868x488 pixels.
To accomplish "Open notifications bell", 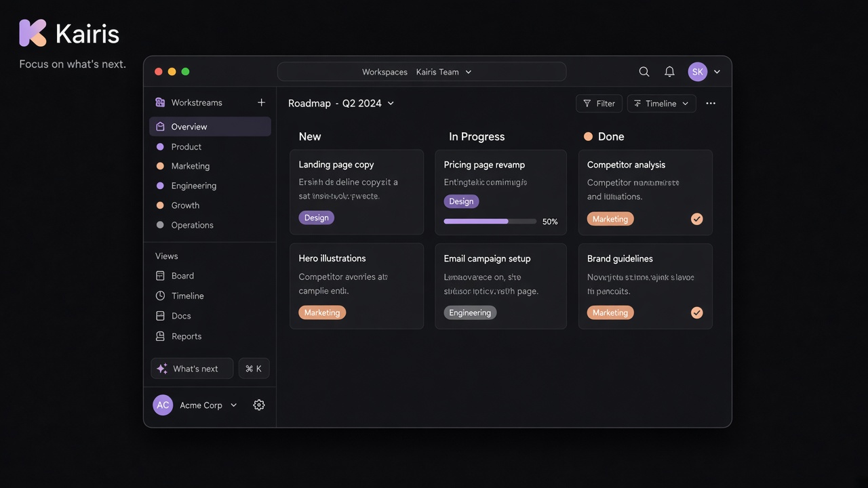I will click(669, 72).
